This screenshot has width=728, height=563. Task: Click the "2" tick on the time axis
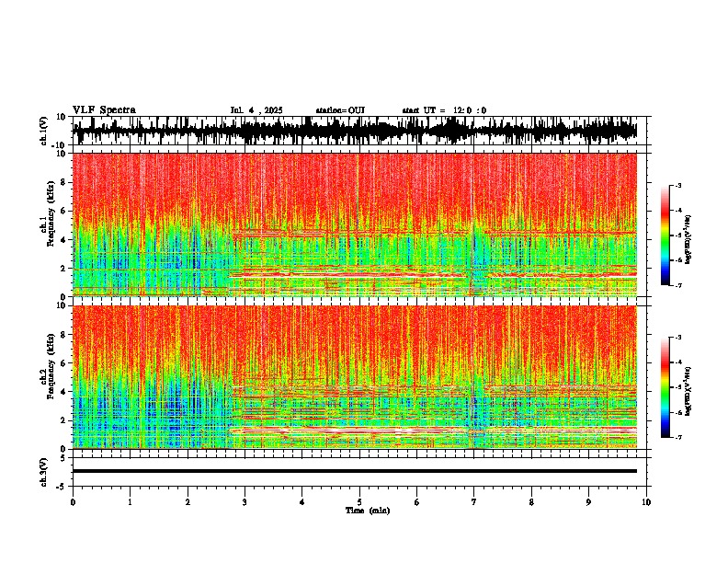(x=188, y=502)
